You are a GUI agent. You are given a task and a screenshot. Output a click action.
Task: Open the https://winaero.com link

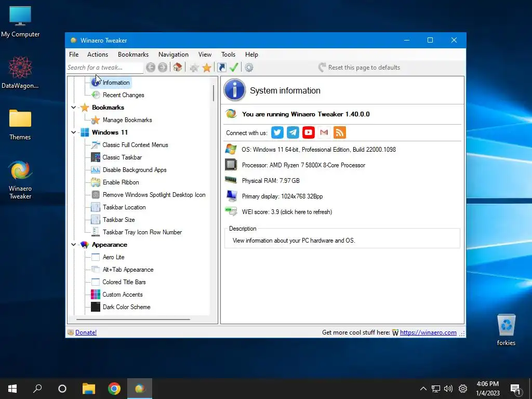428,332
